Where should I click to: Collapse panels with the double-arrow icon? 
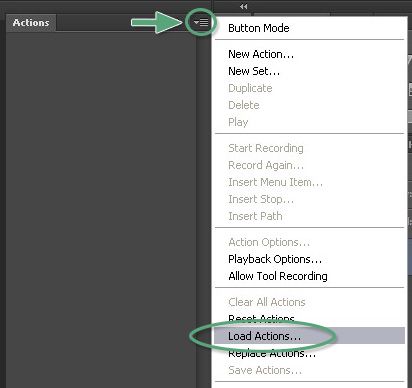click(244, 6)
